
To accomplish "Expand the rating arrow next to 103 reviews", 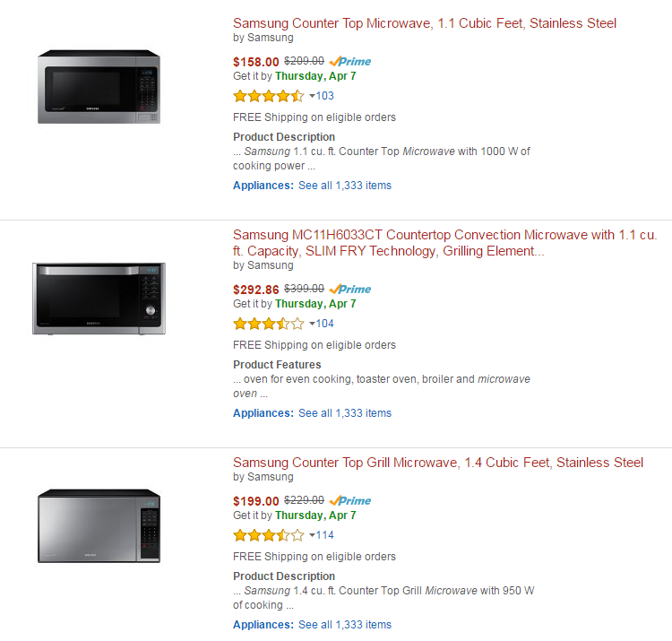I will pos(312,96).
